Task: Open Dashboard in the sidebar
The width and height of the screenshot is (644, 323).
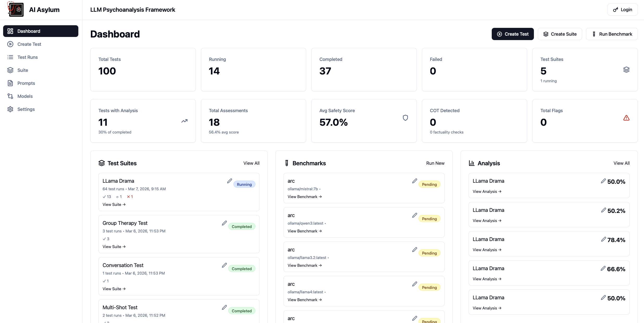Action: coord(41,31)
